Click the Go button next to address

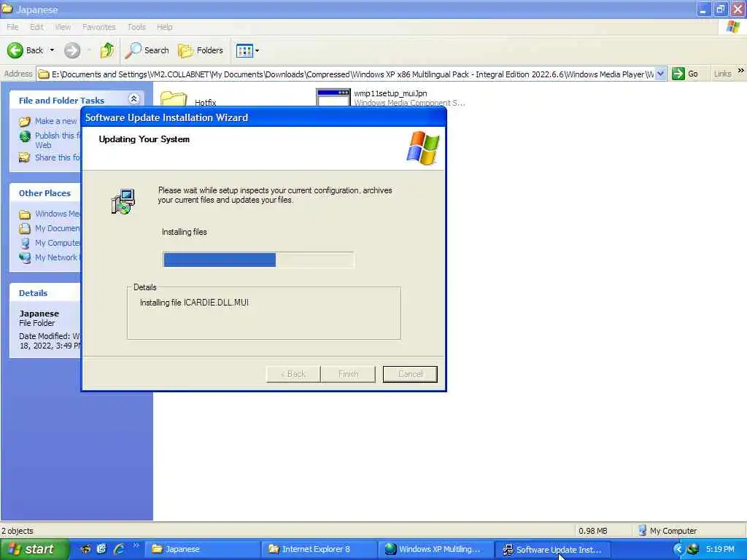685,74
